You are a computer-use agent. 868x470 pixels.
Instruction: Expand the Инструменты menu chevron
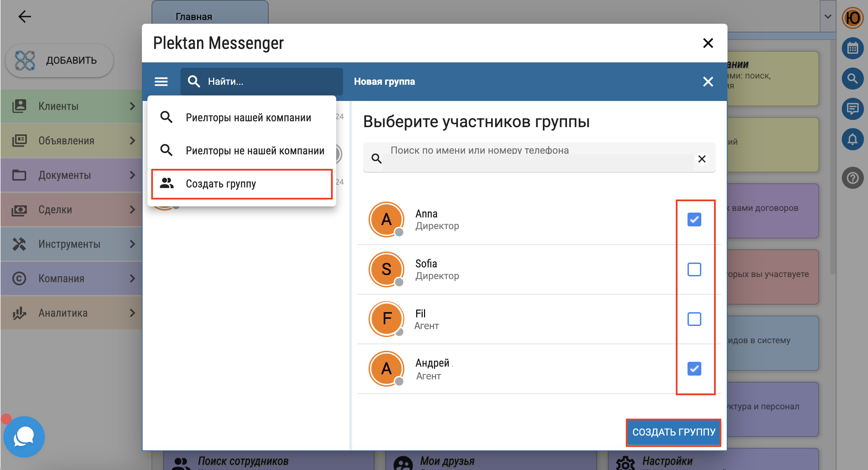click(132, 244)
